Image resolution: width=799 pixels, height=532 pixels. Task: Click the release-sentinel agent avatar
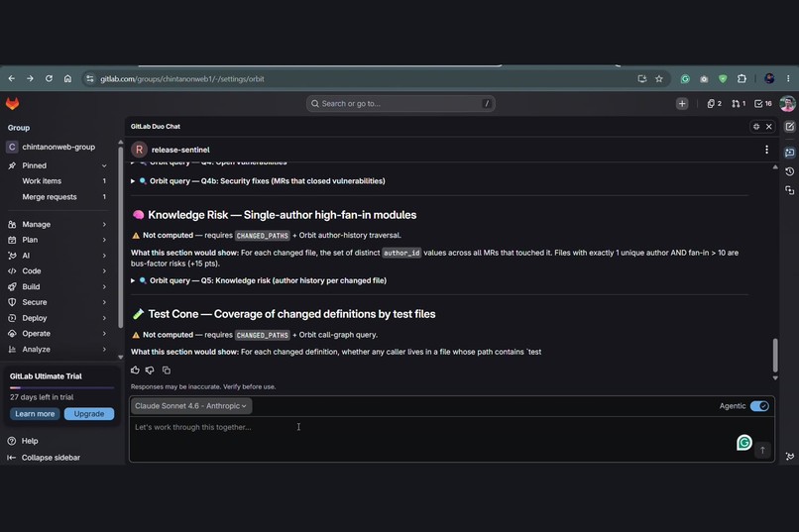(x=139, y=150)
